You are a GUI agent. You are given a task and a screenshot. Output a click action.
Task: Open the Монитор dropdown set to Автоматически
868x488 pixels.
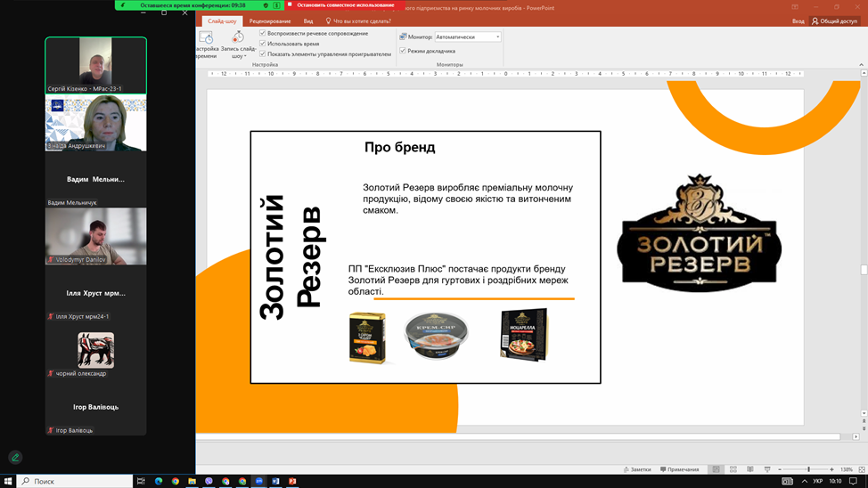[468, 37]
